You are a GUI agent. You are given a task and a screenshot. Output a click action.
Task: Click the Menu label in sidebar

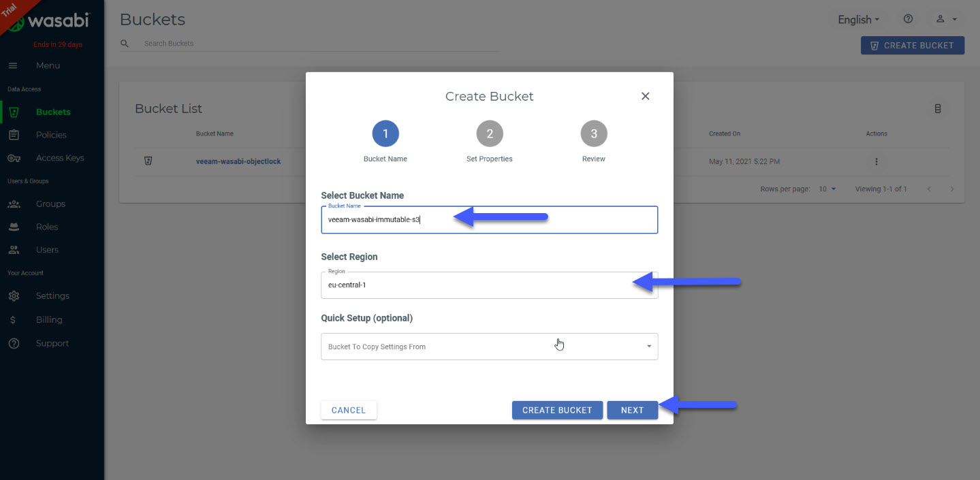coord(48,65)
